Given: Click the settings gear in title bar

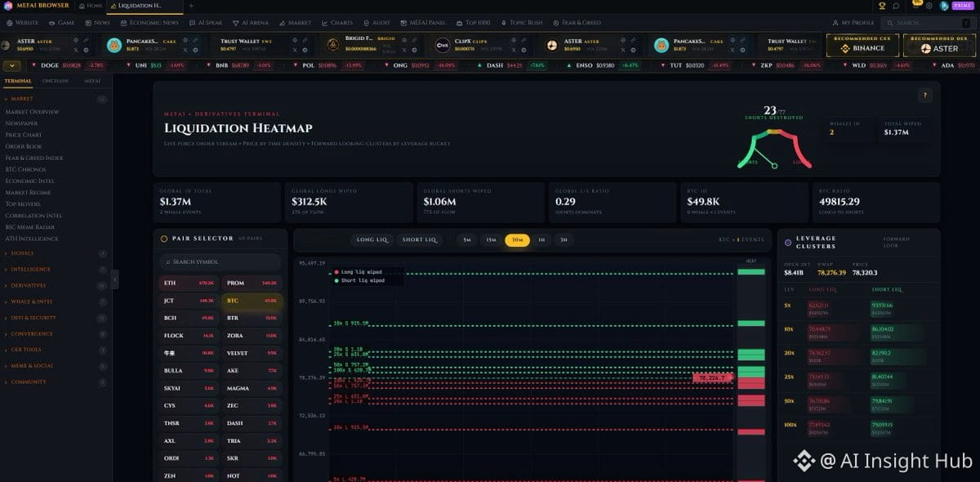Looking at the screenshot, I should [x=929, y=6].
